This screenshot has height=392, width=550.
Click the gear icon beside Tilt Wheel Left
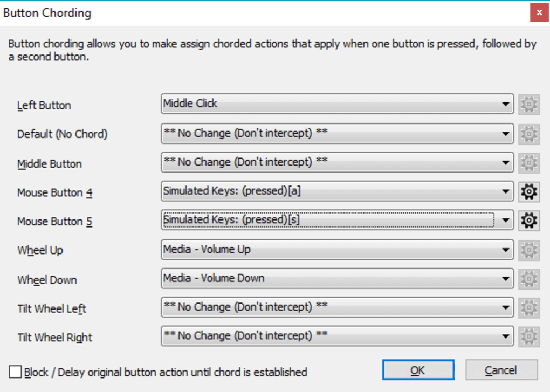(528, 307)
